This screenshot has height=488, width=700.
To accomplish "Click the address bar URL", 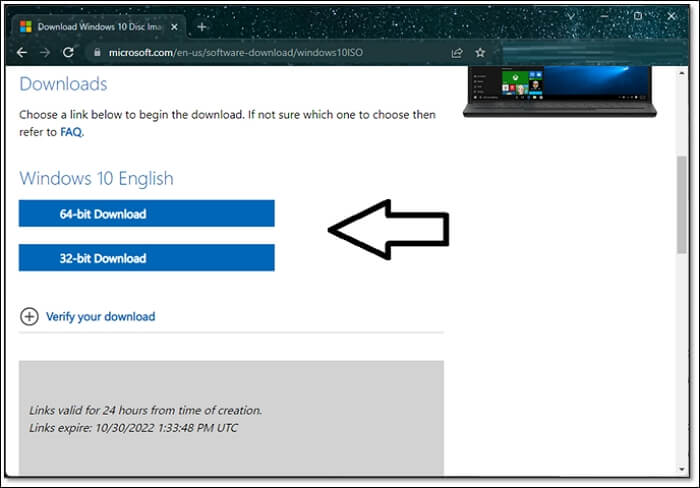I will click(236, 53).
